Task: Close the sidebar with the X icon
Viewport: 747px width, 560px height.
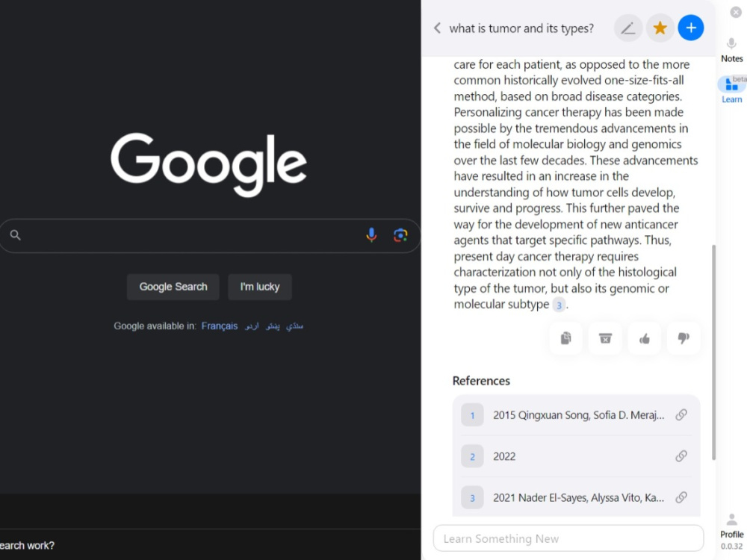Action: 736,13
